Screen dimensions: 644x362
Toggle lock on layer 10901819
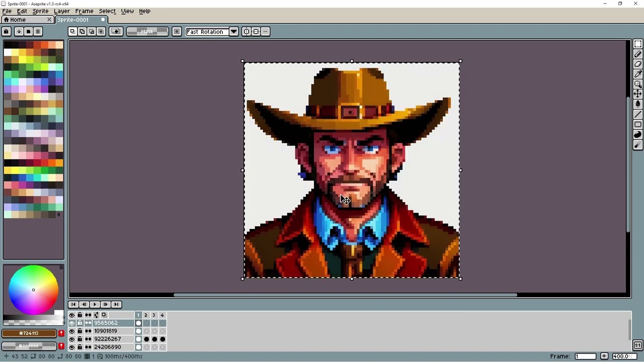point(80,331)
